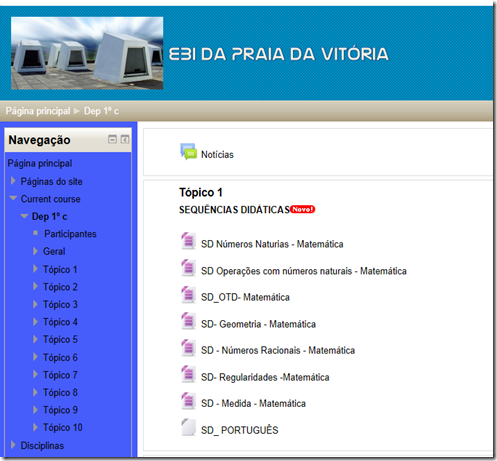Open SD- Geometria - Matemática link
Viewport: 497px width, 461px height.
point(258,324)
